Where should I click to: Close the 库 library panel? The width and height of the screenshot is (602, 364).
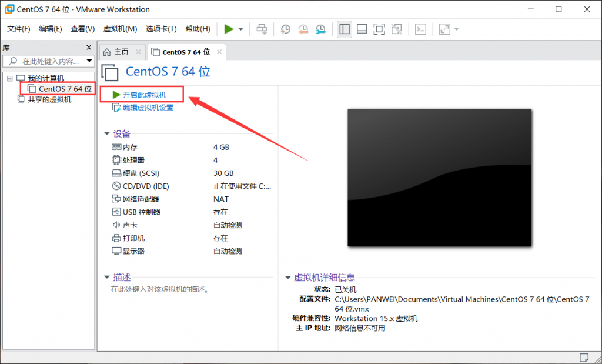[x=89, y=48]
